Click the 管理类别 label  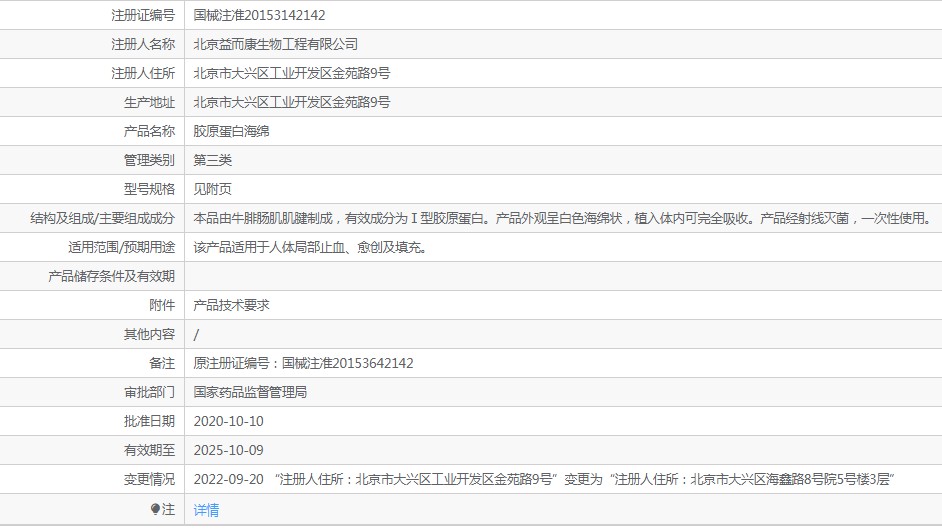tap(150, 160)
